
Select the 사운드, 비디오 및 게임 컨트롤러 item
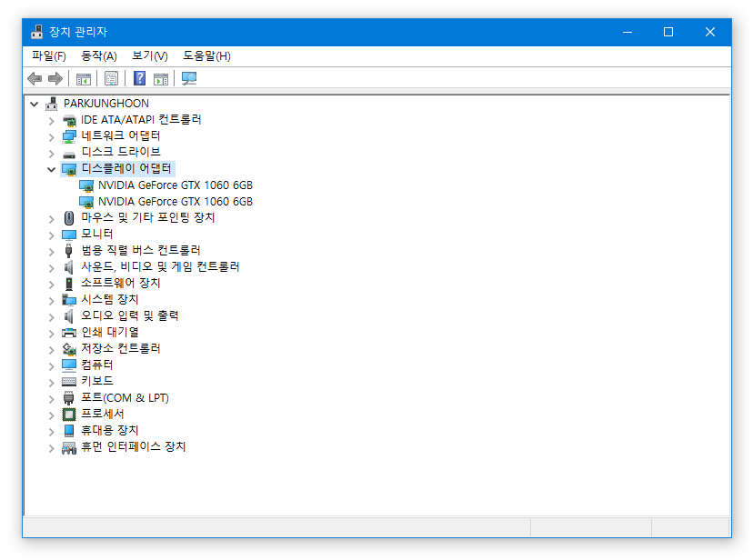[x=160, y=267]
